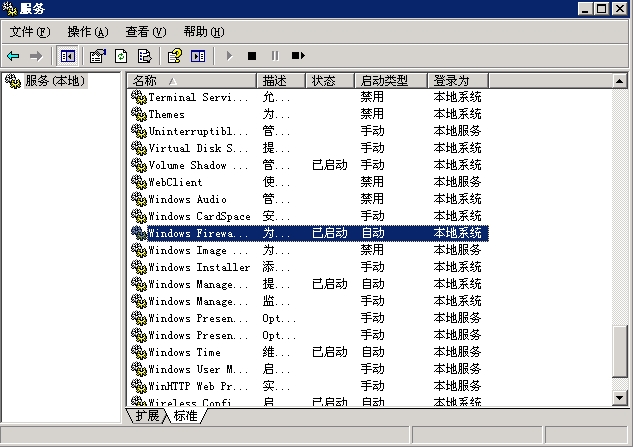Click the WinHTTP Web Pr... service name

click(x=198, y=386)
